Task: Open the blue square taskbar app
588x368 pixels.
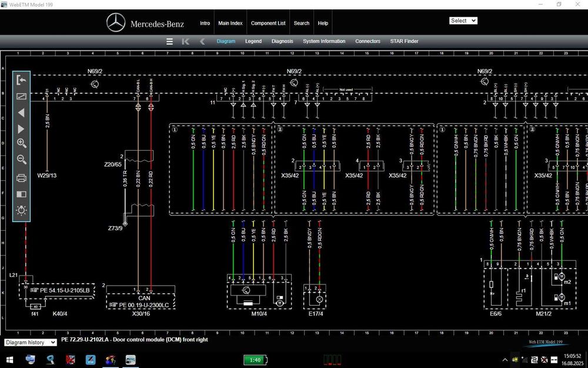Action: coord(91,360)
